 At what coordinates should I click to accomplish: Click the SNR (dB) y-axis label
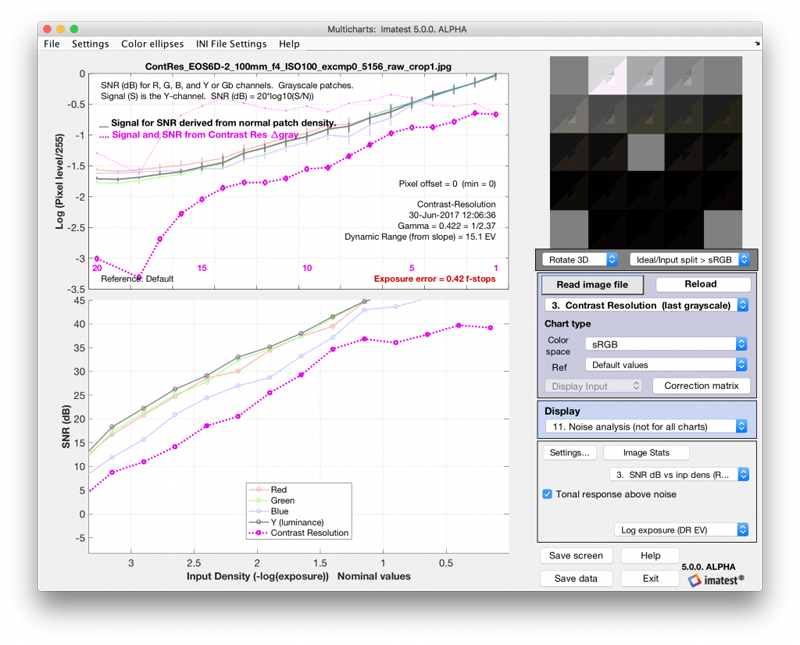pos(66,427)
